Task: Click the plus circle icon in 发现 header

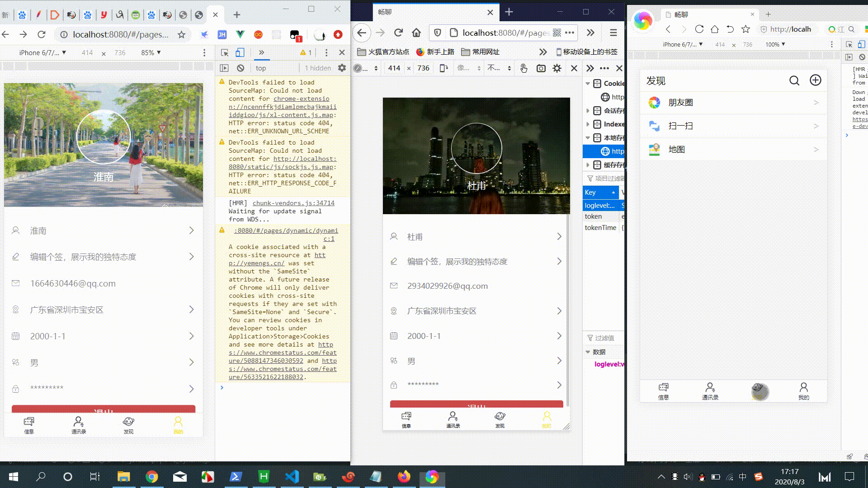Action: 815,80
